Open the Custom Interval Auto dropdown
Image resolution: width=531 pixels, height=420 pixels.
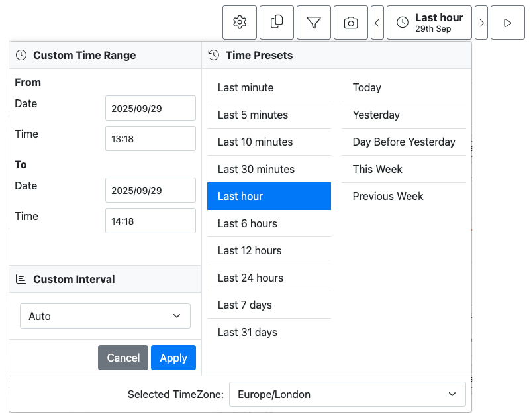[x=105, y=316]
